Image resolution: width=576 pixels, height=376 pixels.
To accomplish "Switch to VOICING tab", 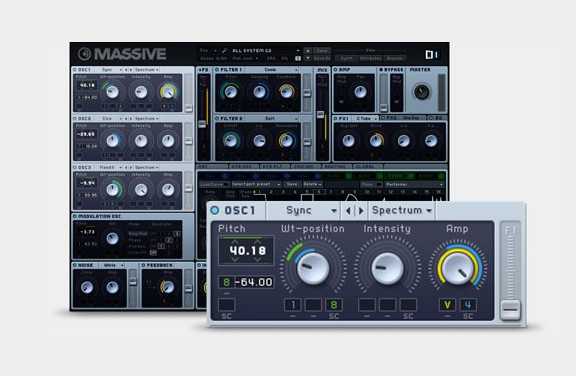I will point(305,167).
